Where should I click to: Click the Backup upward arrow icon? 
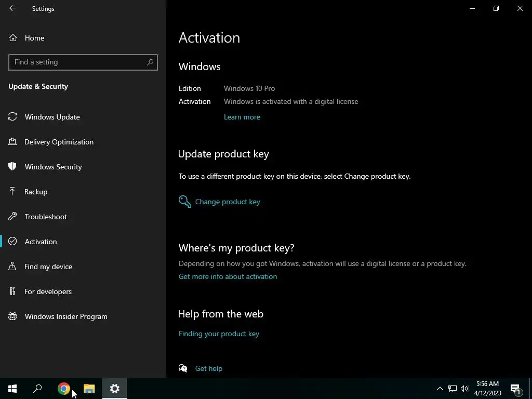(x=12, y=191)
